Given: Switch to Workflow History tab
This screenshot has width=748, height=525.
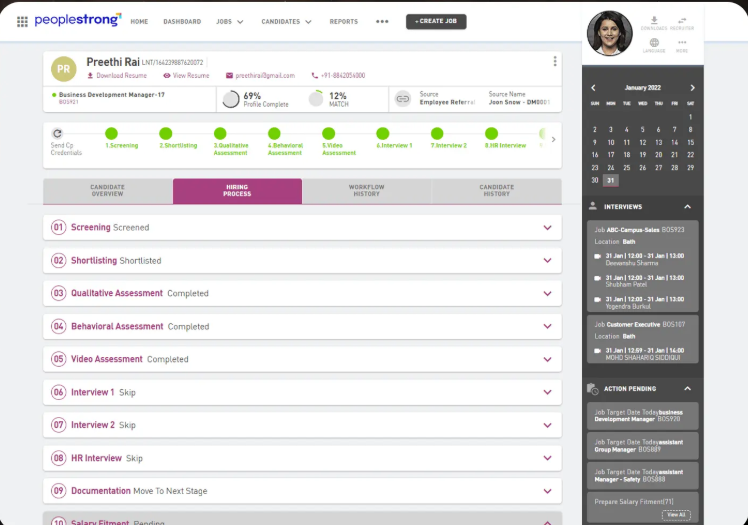Looking at the screenshot, I should [366, 191].
